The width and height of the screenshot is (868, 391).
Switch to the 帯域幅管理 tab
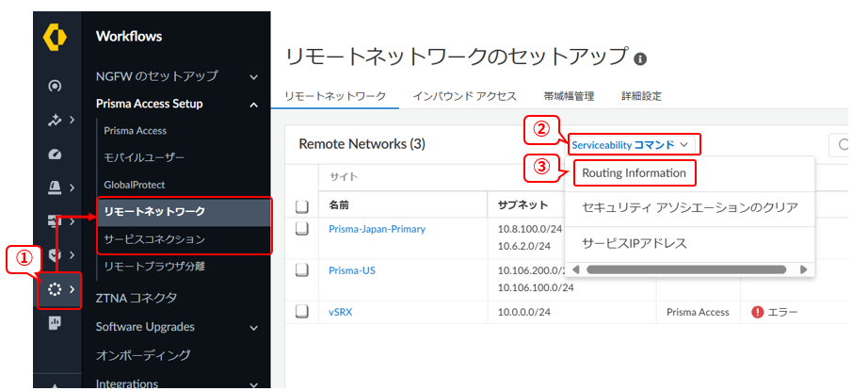pyautogui.click(x=569, y=96)
